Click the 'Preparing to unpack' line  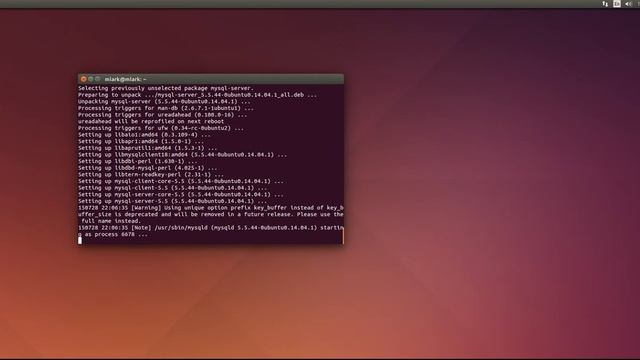[x=198, y=95]
